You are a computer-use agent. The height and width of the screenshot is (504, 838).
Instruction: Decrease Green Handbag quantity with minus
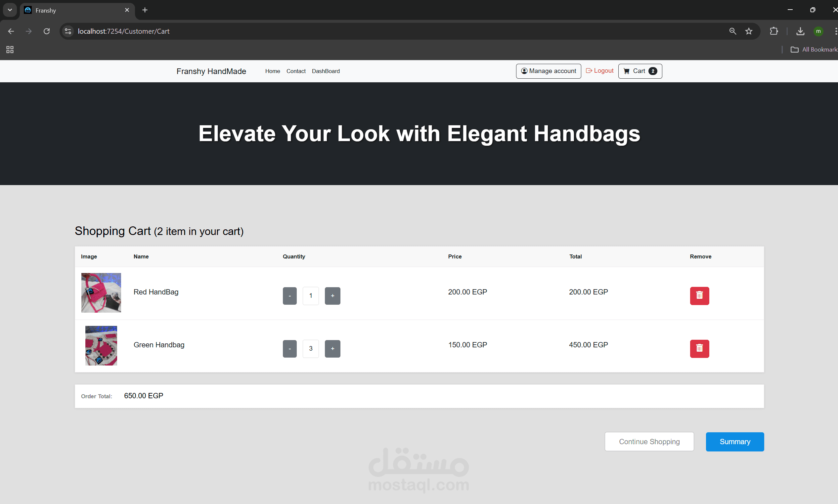[x=290, y=349]
